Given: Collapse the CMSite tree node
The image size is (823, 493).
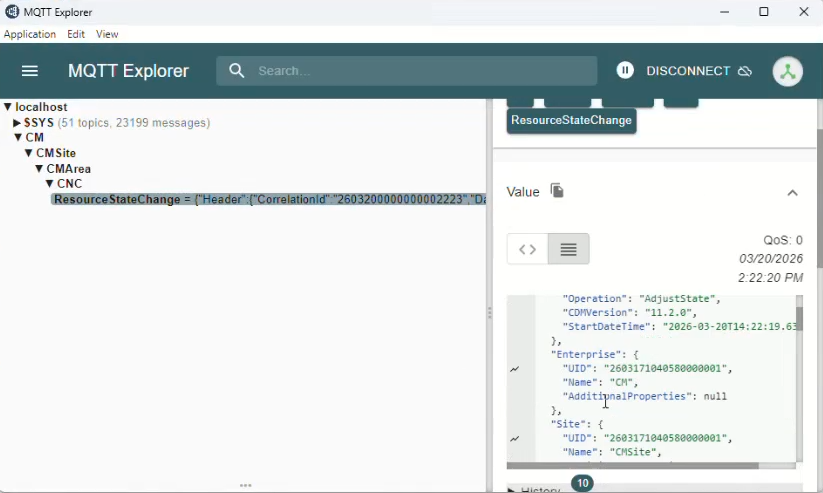Looking at the screenshot, I should [29, 154].
